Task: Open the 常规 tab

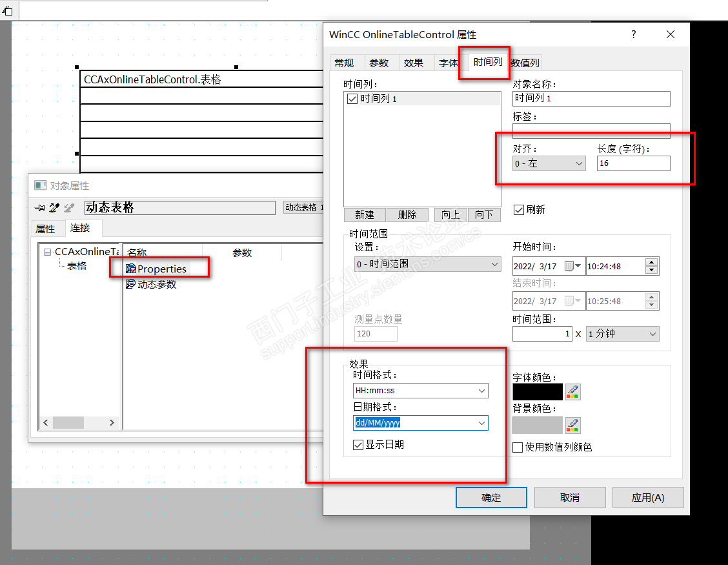Action: [x=344, y=63]
